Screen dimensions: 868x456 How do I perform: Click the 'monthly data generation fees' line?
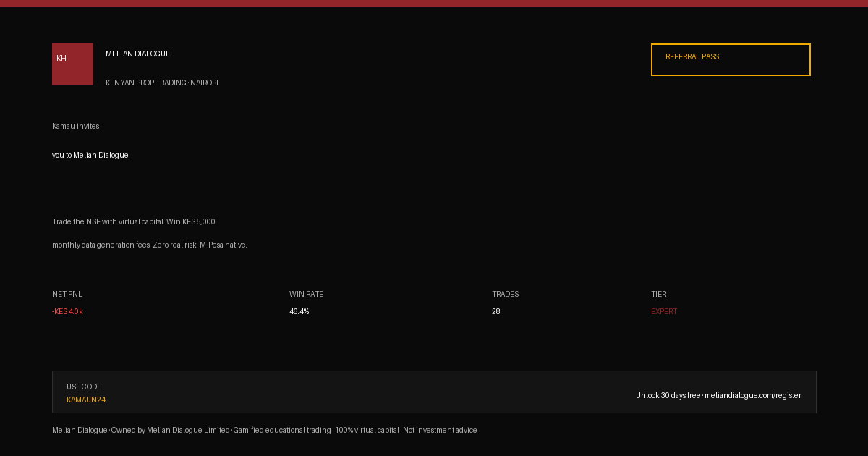(150, 245)
